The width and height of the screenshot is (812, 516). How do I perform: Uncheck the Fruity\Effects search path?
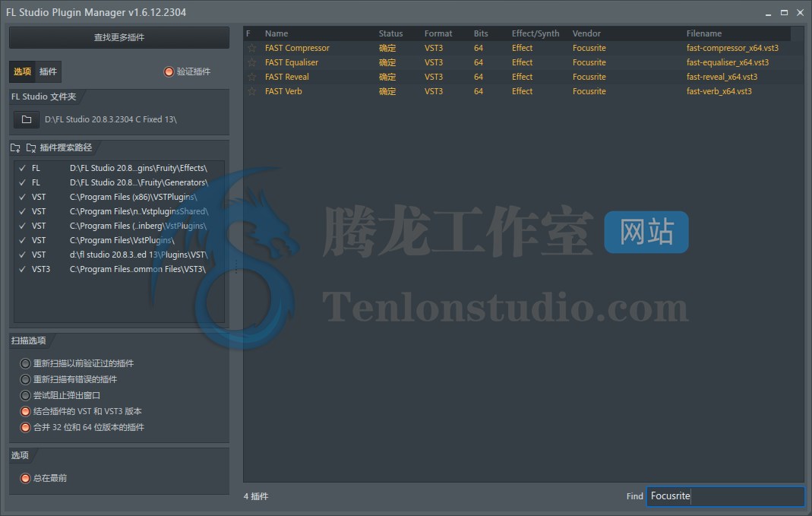pos(22,169)
